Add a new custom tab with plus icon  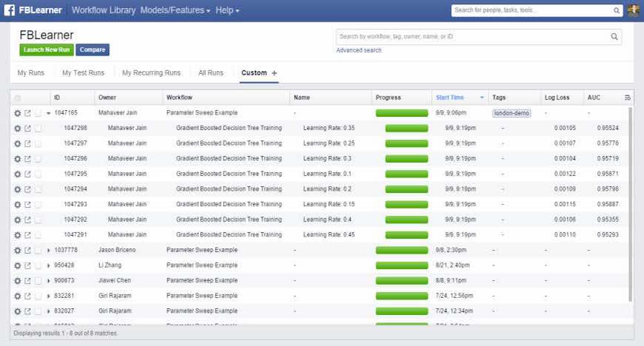click(274, 73)
